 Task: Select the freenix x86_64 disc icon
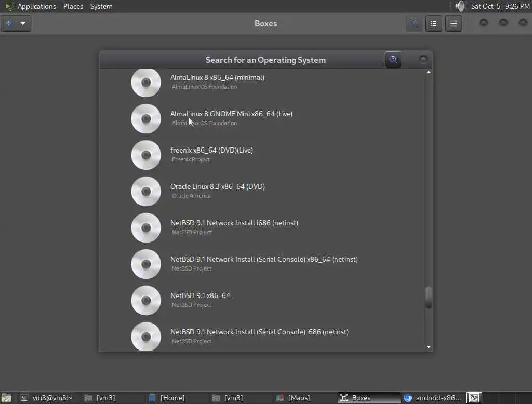click(146, 155)
